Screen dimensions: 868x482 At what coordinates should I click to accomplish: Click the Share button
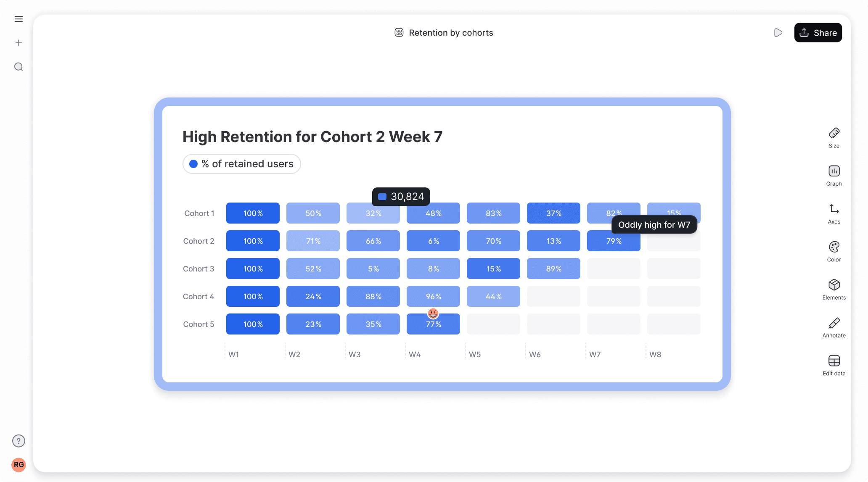point(818,32)
